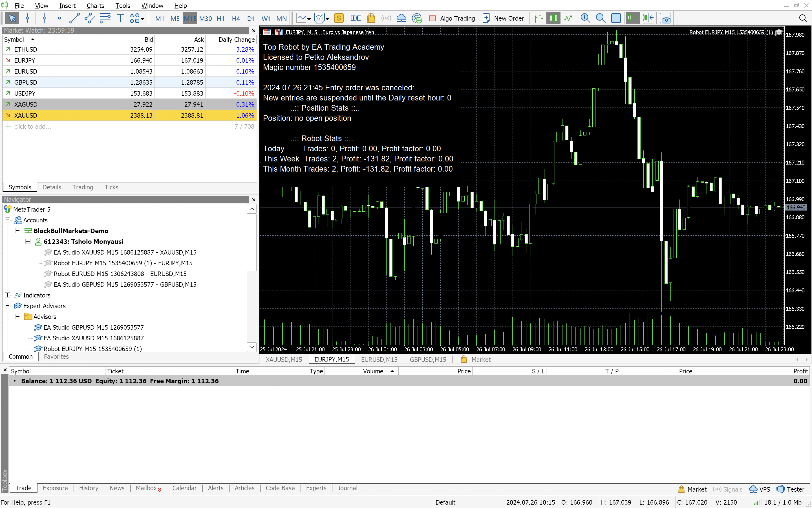Open the Journal tab

pos(347,488)
